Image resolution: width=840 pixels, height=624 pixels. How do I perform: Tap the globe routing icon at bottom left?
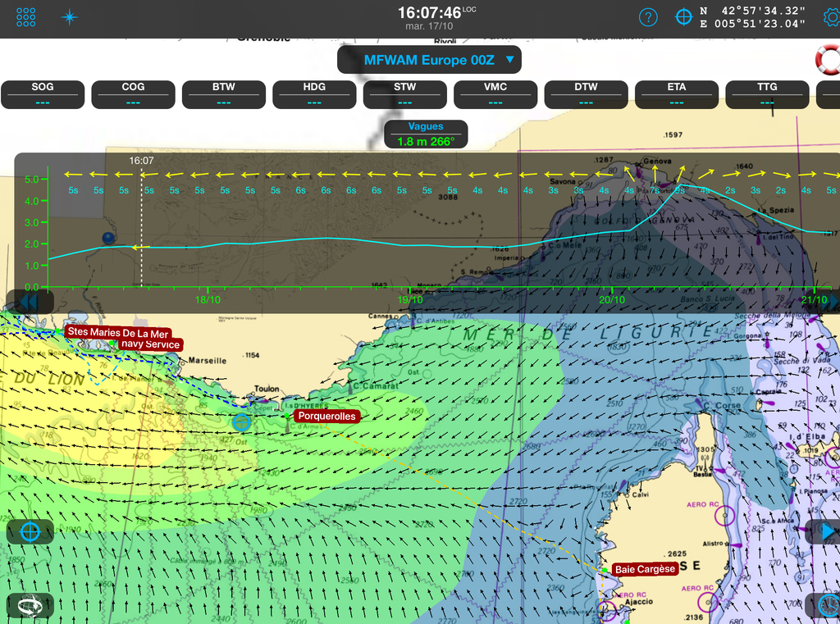click(30, 606)
